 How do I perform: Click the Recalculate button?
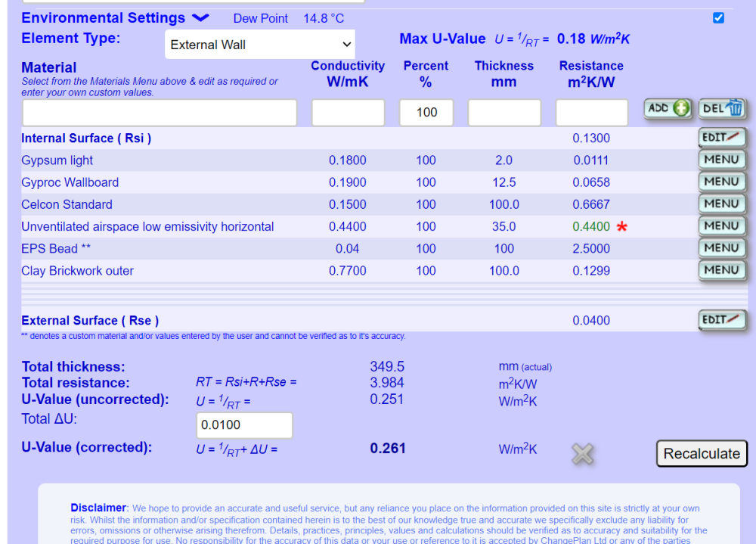tap(702, 454)
